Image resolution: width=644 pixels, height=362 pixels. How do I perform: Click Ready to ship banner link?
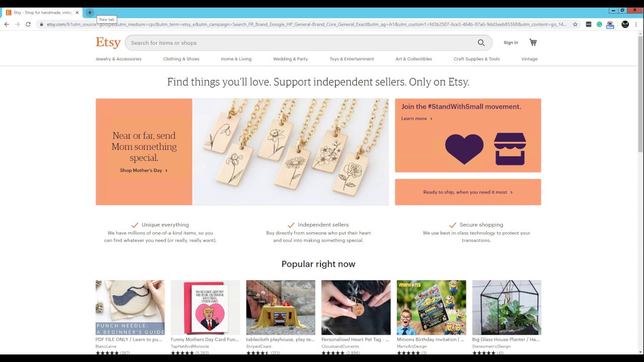point(468,192)
